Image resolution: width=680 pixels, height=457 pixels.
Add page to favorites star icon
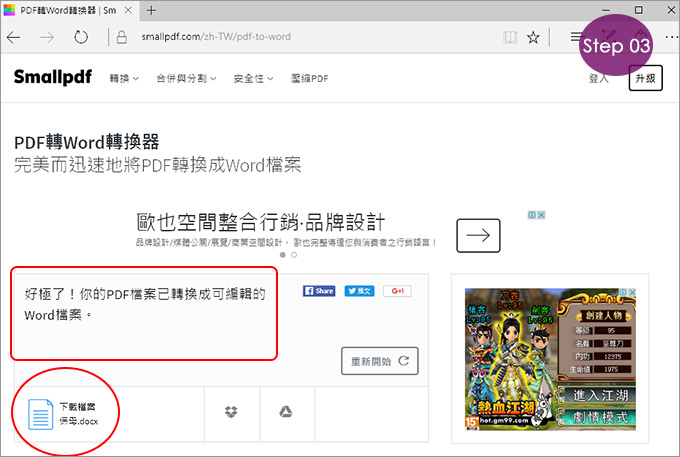533,37
